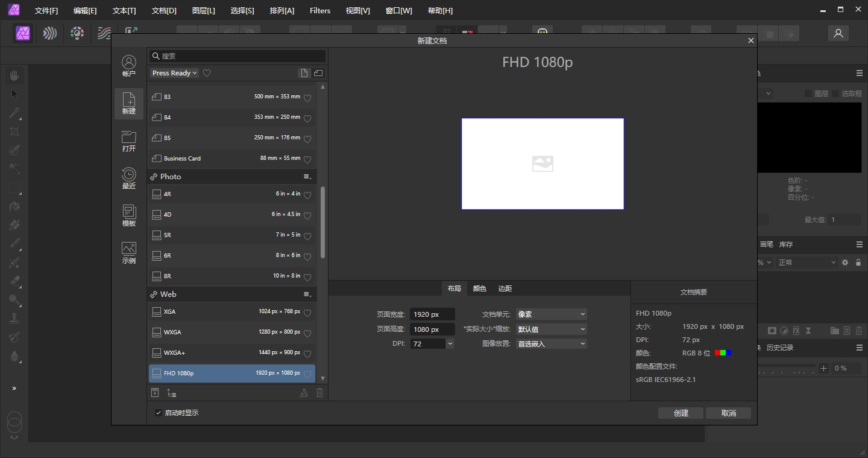Image resolution: width=868 pixels, height=458 pixels.
Task: Open the 模板 templates section
Action: (x=129, y=215)
